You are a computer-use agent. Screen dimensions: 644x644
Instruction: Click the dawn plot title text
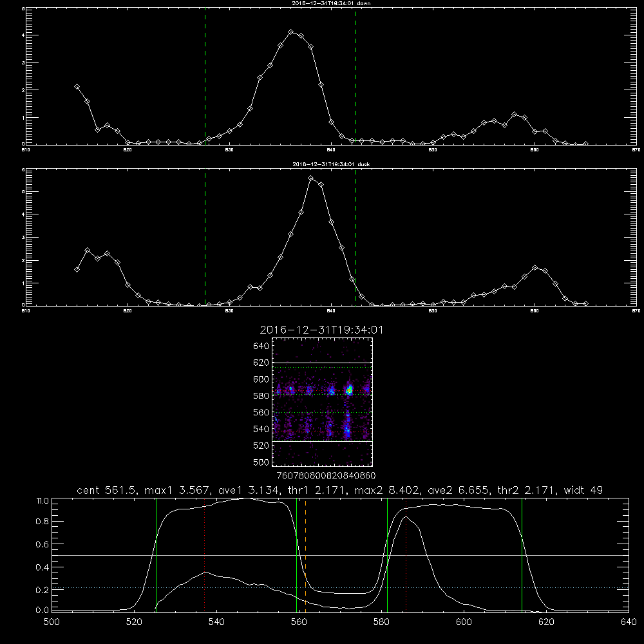tap(331, 3)
